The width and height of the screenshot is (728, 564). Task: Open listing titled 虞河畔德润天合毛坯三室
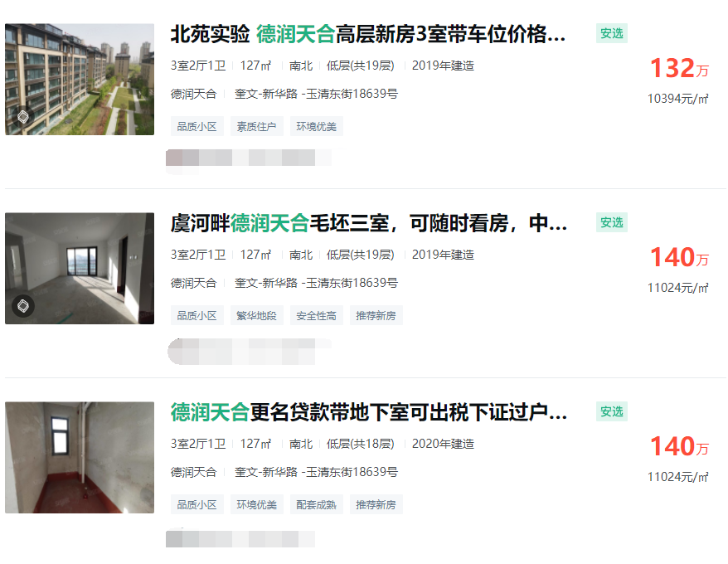coord(369,223)
